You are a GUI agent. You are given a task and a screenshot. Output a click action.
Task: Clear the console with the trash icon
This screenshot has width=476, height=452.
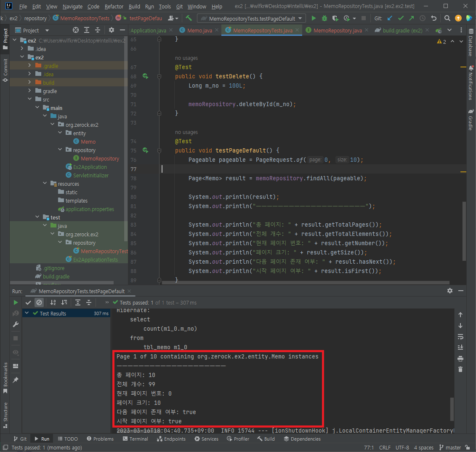460,369
